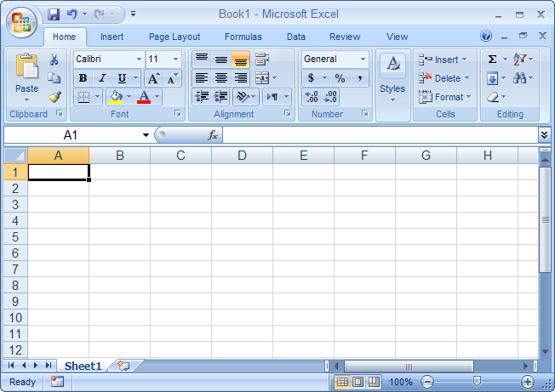The width and height of the screenshot is (555, 392).
Task: Expand the formula bar with chevron
Action: tap(544, 134)
